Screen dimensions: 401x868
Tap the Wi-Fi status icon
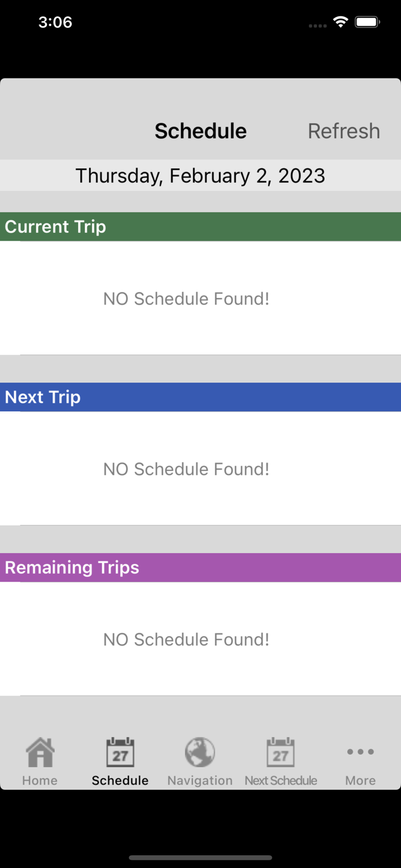pos(341,22)
